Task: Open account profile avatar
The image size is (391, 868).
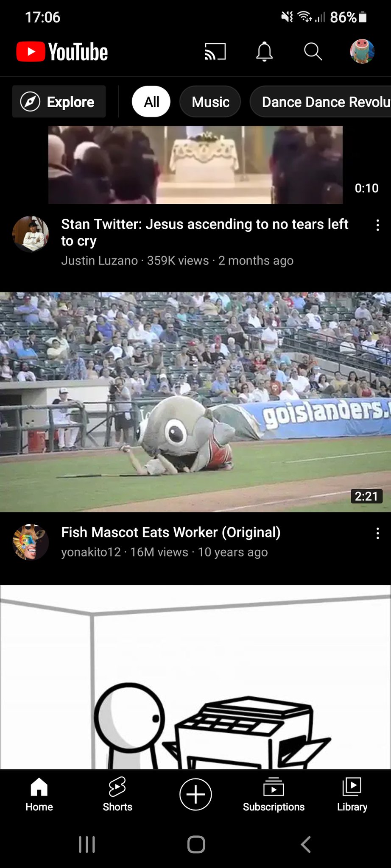Action: tap(362, 52)
